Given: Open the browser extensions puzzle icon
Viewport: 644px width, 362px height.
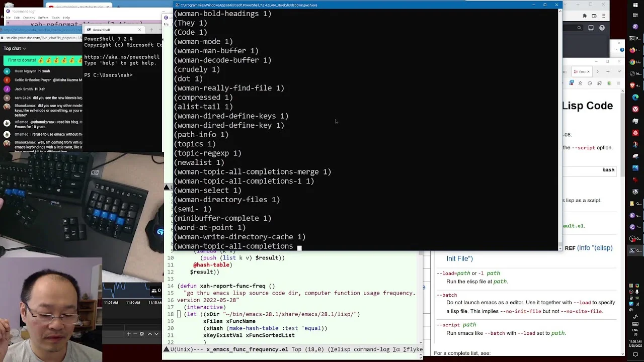Looking at the screenshot, I should (585, 16).
